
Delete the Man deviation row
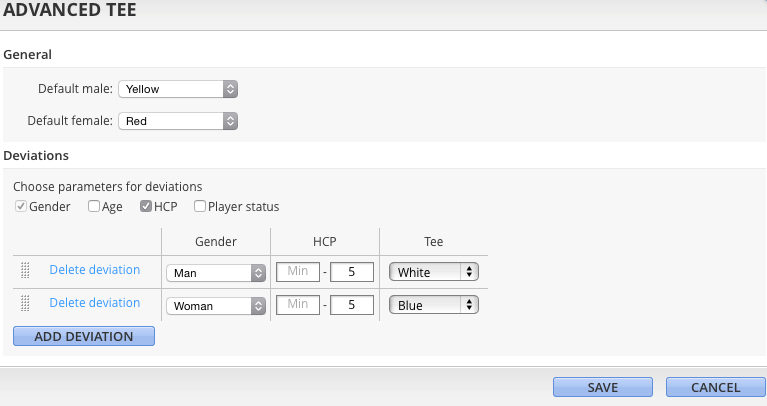[x=95, y=270]
